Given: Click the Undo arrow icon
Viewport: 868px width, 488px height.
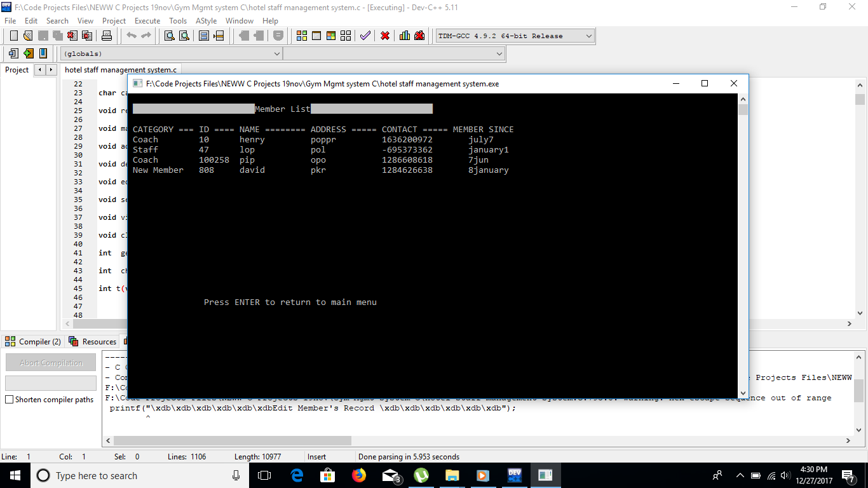Looking at the screenshot, I should coord(130,36).
